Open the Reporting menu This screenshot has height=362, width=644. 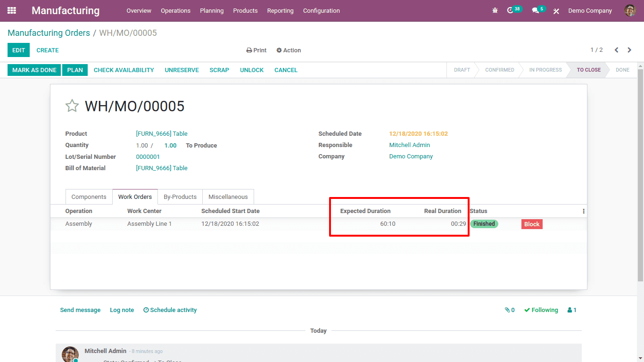[280, 10]
